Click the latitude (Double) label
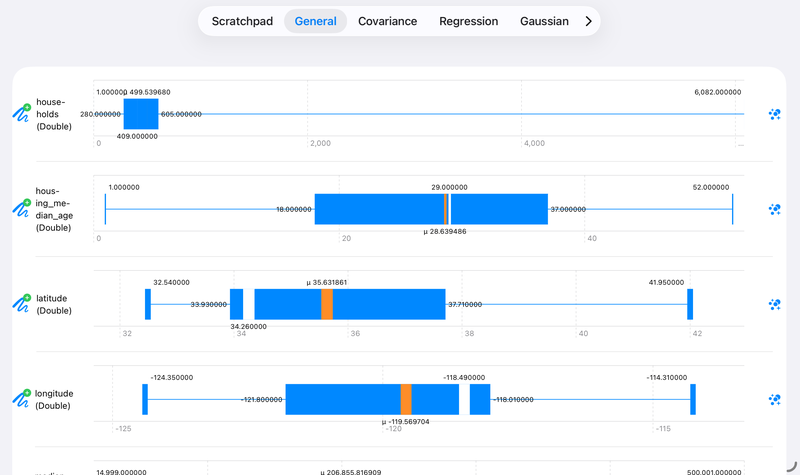 click(x=54, y=304)
